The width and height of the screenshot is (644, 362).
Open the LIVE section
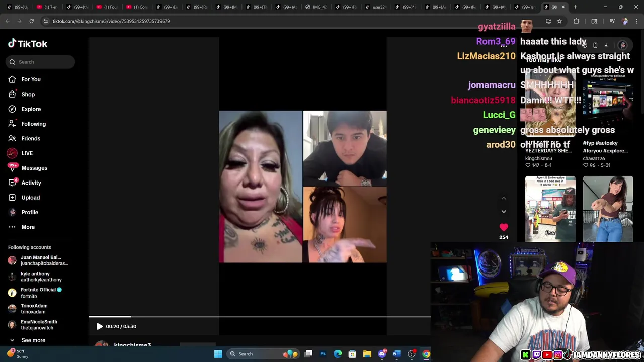[27, 153]
